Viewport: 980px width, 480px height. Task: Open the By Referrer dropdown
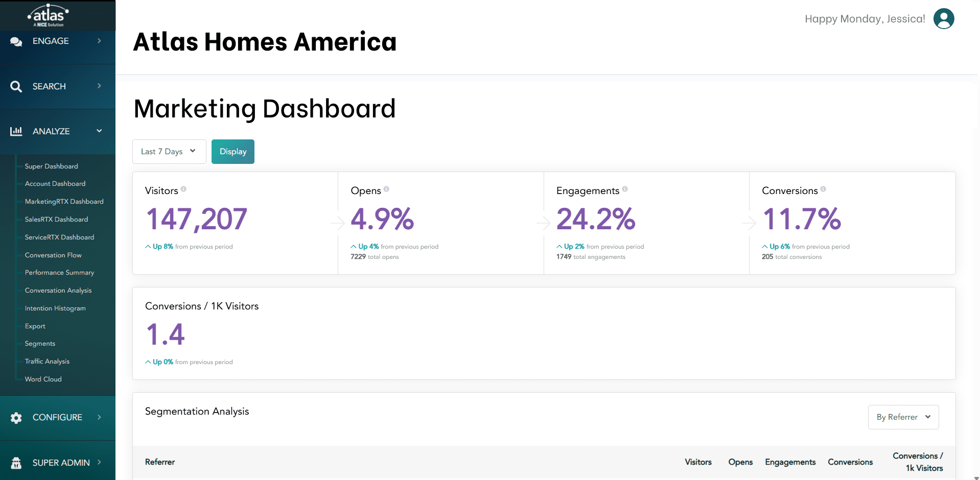point(903,417)
